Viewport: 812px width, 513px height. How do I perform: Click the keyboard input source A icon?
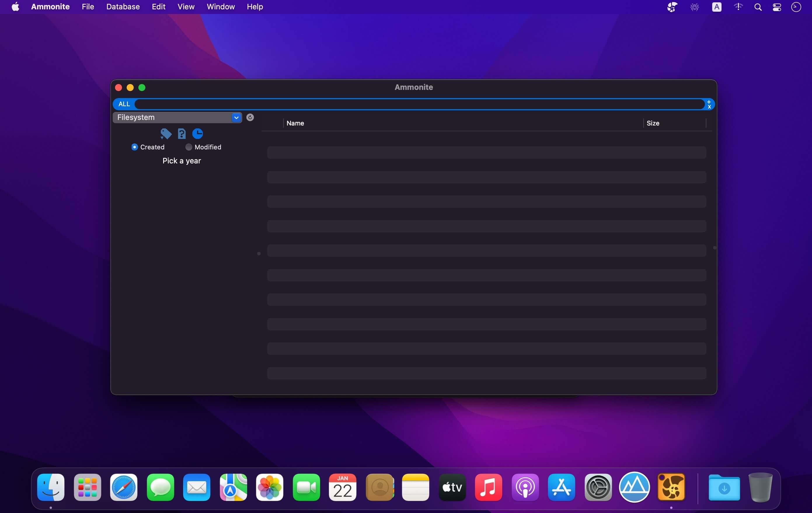point(717,7)
